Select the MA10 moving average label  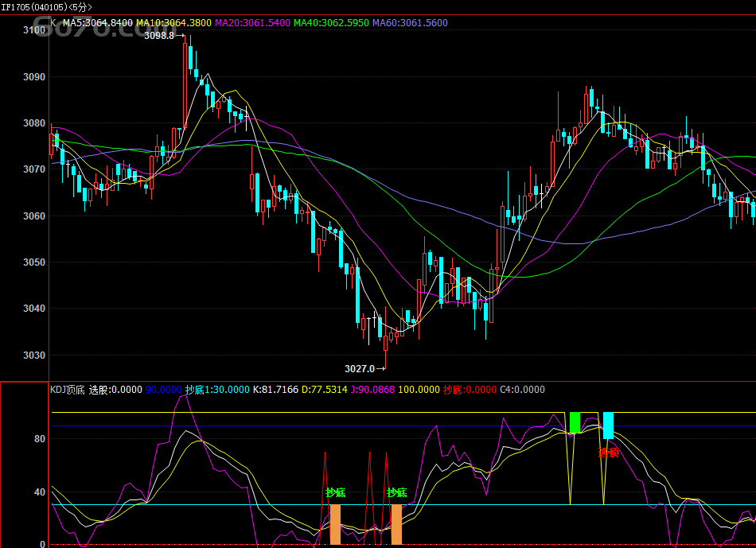pyautogui.click(x=173, y=23)
